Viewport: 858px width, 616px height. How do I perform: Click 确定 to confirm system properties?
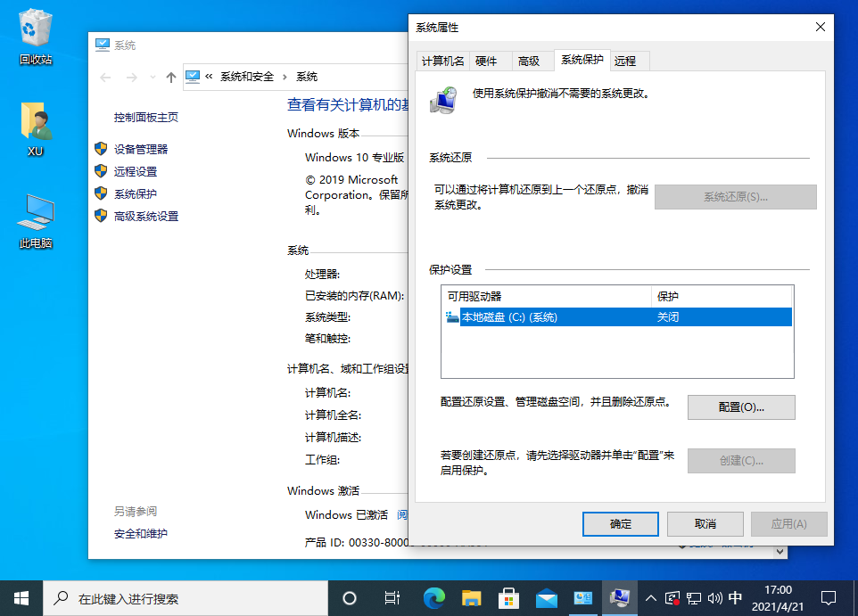coord(620,523)
